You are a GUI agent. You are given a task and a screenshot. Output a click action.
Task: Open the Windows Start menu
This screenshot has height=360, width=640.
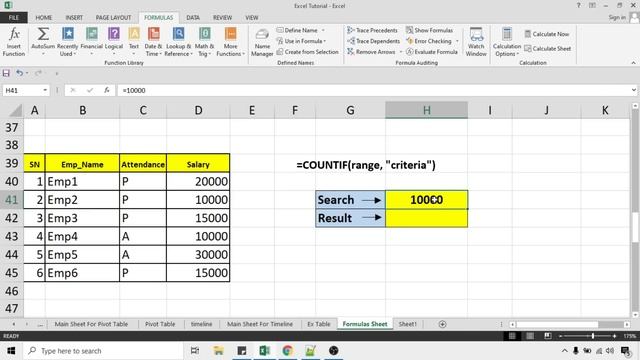(11, 351)
